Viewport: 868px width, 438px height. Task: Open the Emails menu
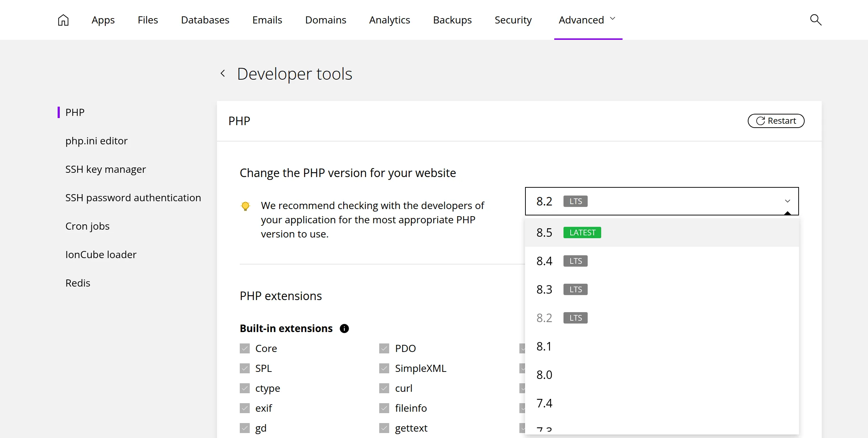tap(267, 20)
